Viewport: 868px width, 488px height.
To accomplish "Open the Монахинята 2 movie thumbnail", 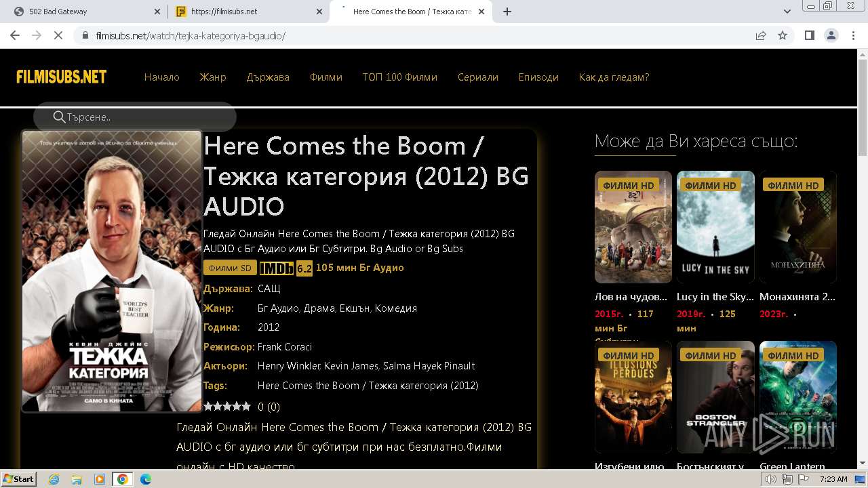I will point(798,226).
